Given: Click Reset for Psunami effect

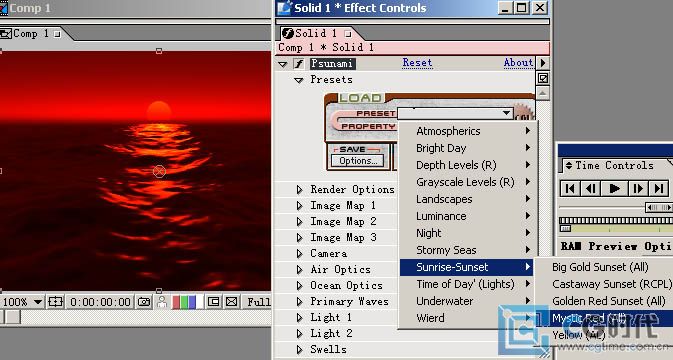Looking at the screenshot, I should (x=417, y=63).
